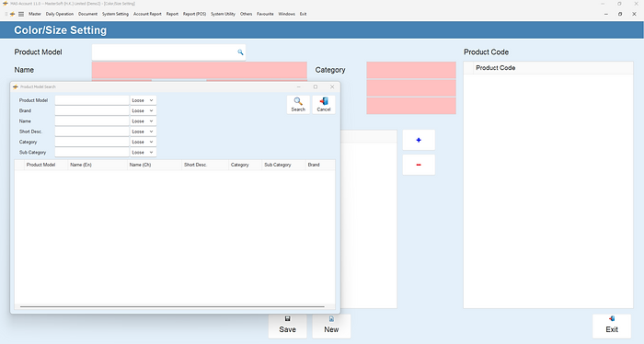Minimize the Product Model Search dialog
Screen dimensions: 644x344
[x=299, y=86]
